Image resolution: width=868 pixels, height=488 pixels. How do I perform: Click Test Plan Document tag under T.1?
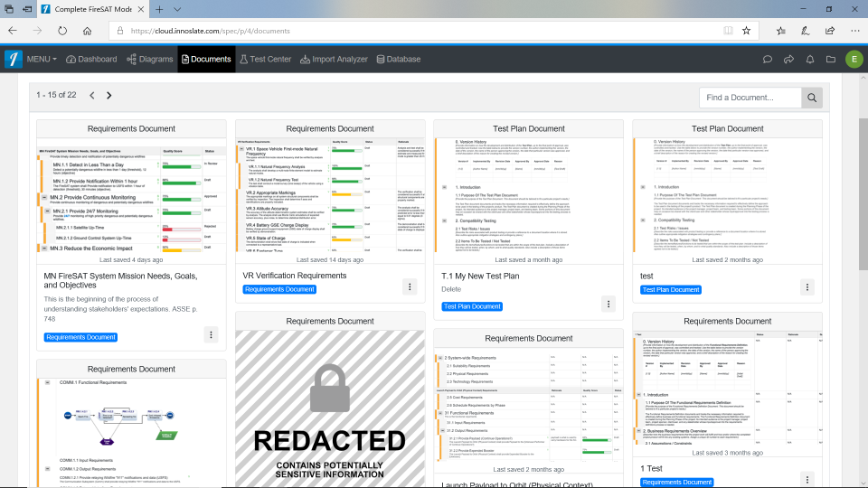472,306
